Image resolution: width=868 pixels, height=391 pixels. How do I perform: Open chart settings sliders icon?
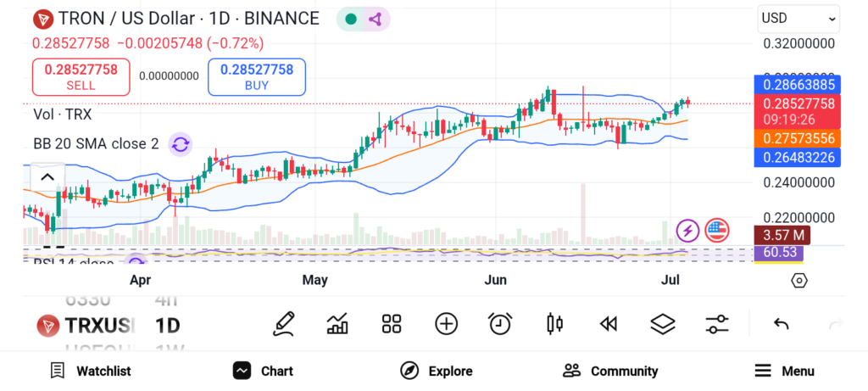click(717, 324)
